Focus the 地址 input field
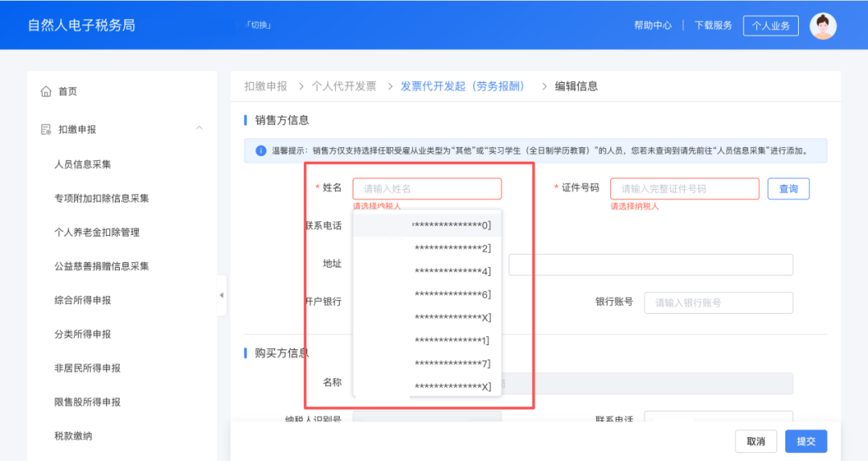This screenshot has width=868, height=461. click(x=650, y=265)
